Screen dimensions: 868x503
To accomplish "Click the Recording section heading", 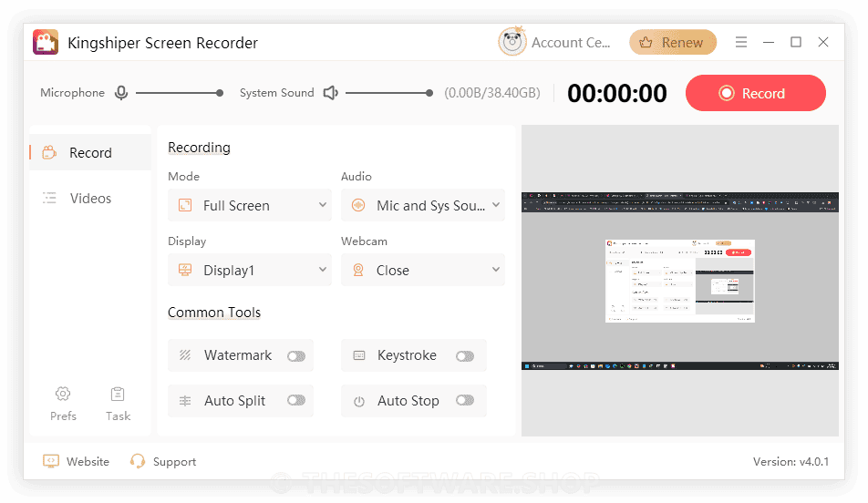I will pyautogui.click(x=199, y=148).
